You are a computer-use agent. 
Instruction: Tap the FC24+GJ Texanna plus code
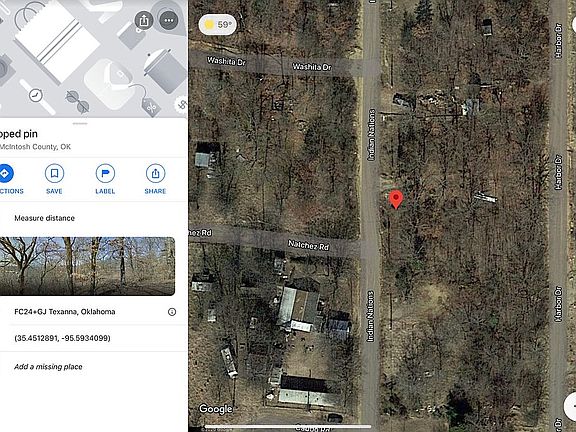click(65, 312)
